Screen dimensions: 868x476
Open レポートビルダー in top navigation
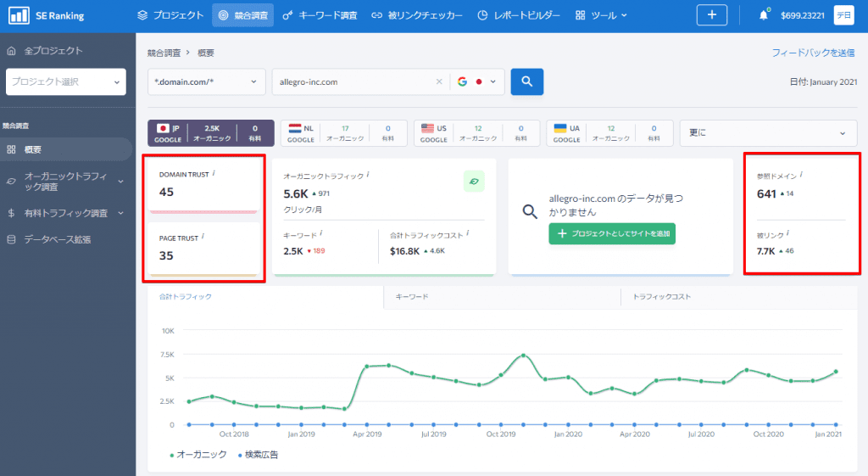[x=519, y=15]
